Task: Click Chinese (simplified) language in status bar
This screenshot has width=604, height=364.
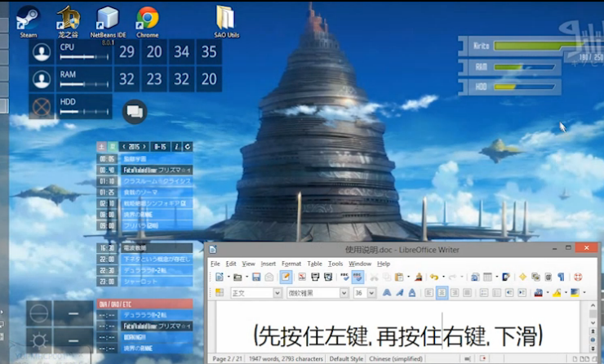Action: tap(396, 358)
